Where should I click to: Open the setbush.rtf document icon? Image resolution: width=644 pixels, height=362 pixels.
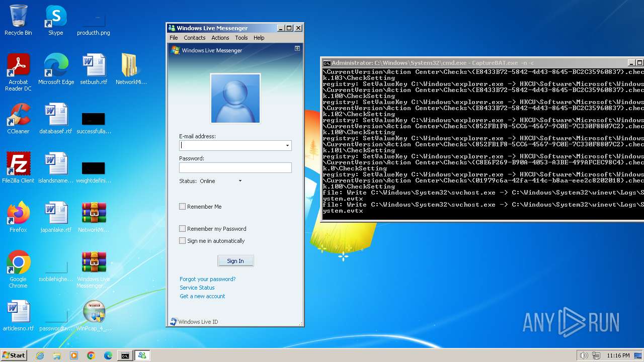[x=94, y=69]
